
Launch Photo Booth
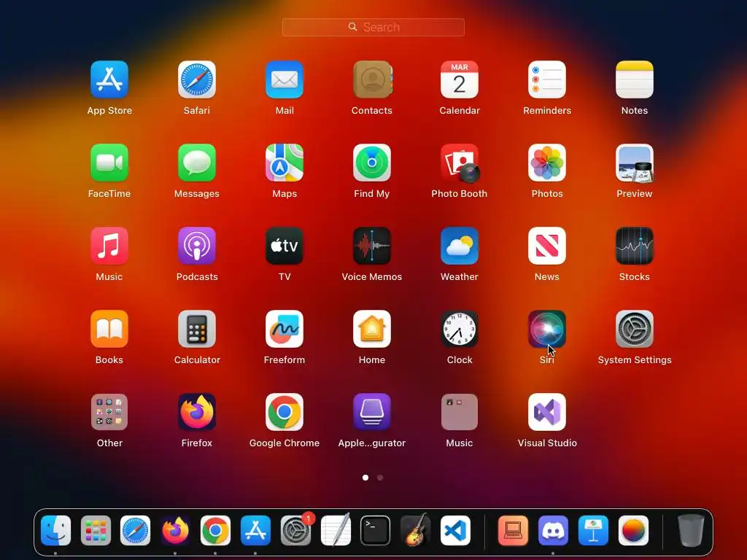coord(460,163)
